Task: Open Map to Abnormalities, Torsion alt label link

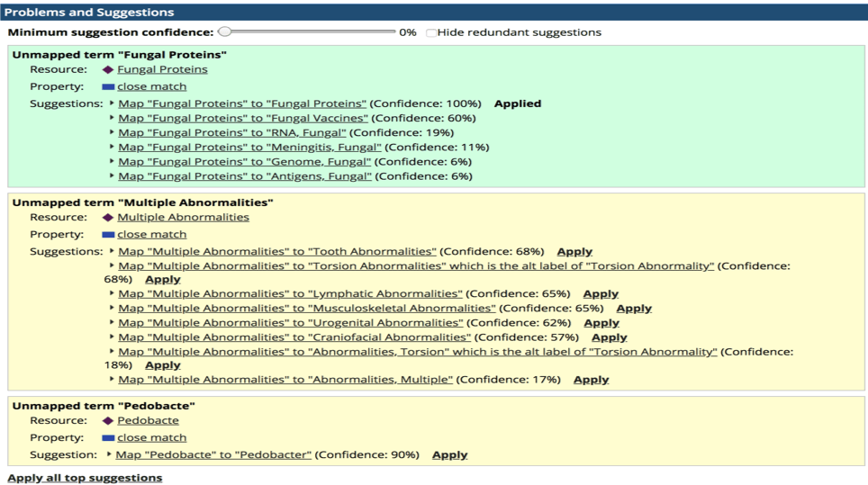Action: click(418, 352)
